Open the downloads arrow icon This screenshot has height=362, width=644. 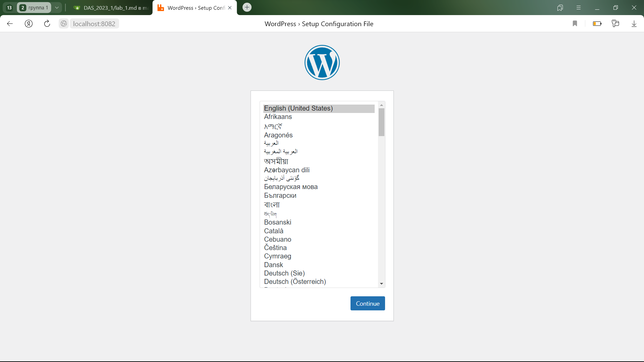coord(634,24)
